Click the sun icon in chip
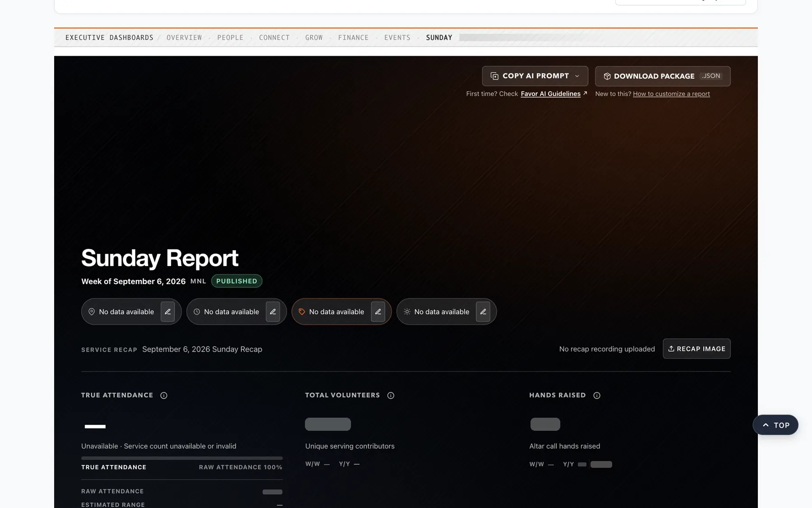Viewport: 812px width, 508px height. [x=407, y=312]
